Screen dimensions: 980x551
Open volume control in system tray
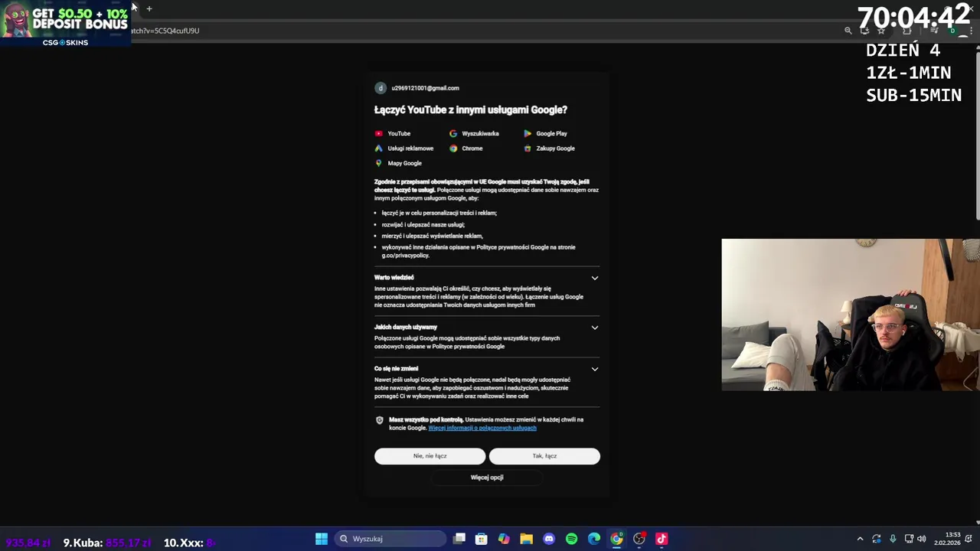(922, 539)
